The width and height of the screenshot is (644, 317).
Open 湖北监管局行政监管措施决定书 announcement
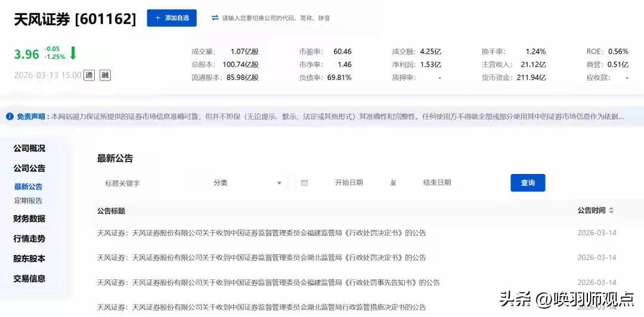click(x=261, y=307)
